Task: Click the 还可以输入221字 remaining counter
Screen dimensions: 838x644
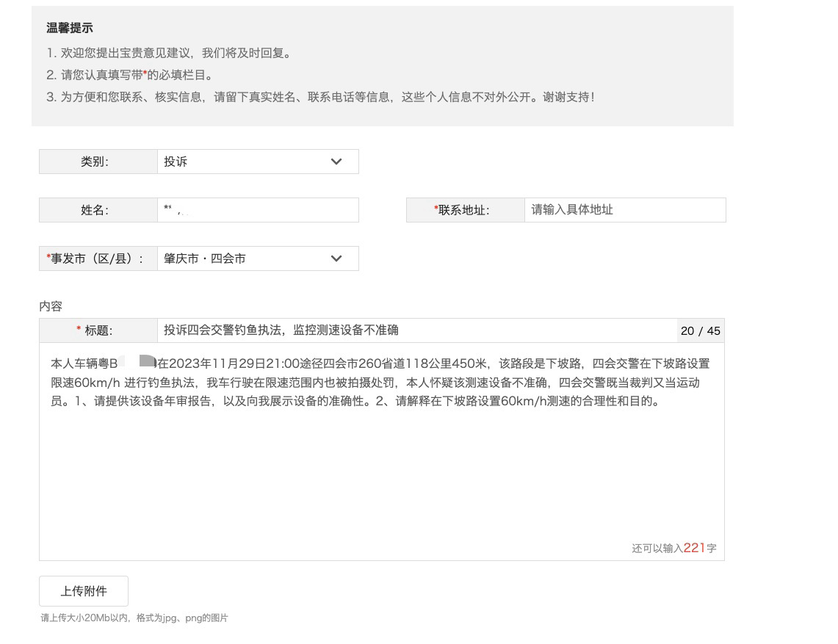Action: tap(673, 548)
